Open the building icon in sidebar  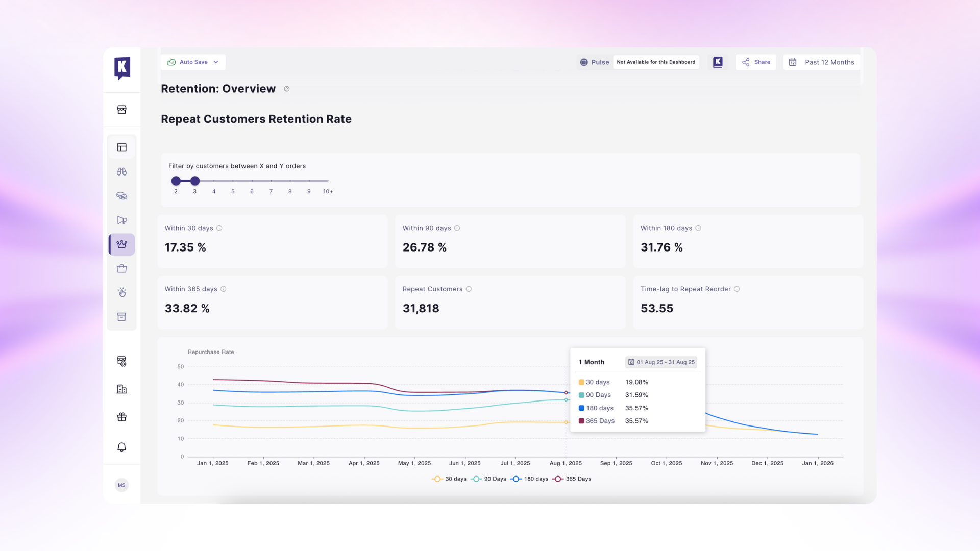[121, 389]
